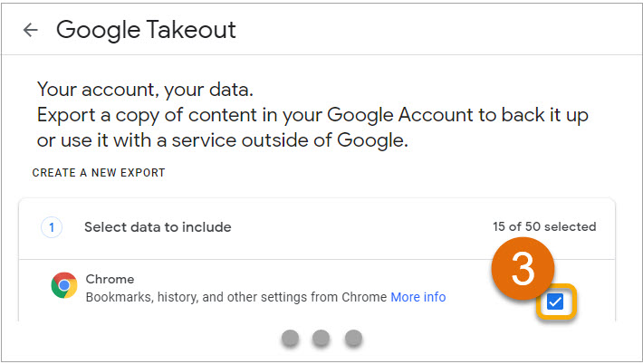Click the numbered step 1 circle
The width and height of the screenshot is (643, 364).
pos(52,227)
